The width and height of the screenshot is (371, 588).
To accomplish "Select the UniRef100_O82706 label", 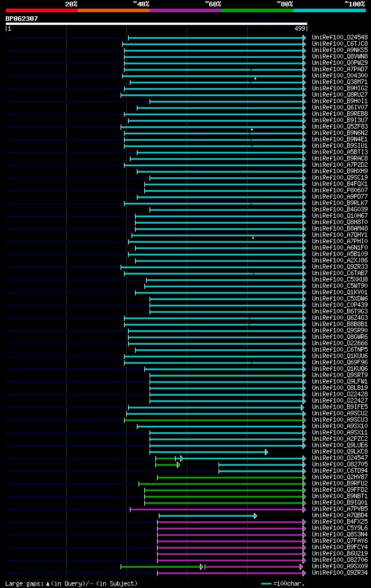I will [340, 560].
